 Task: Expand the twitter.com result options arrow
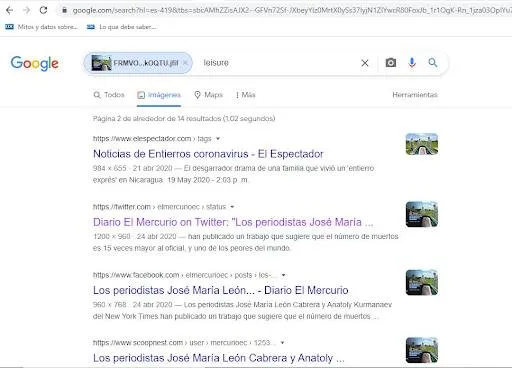point(232,207)
